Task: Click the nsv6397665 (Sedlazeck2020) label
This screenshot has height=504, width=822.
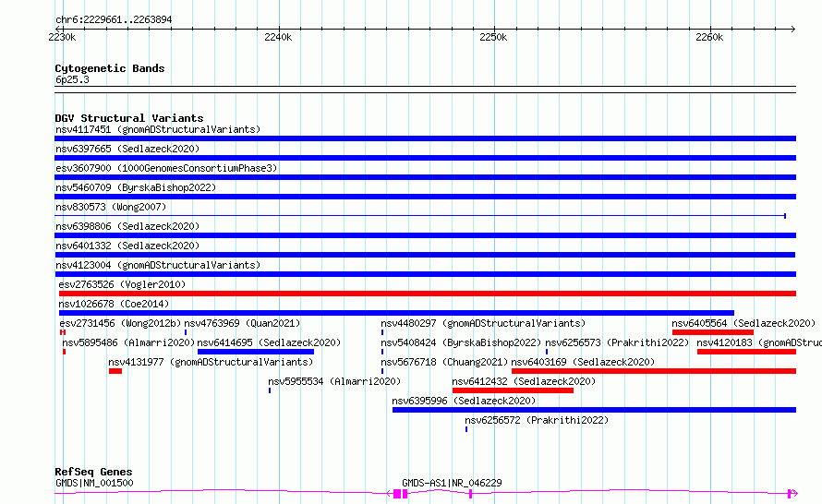Action: (127, 149)
